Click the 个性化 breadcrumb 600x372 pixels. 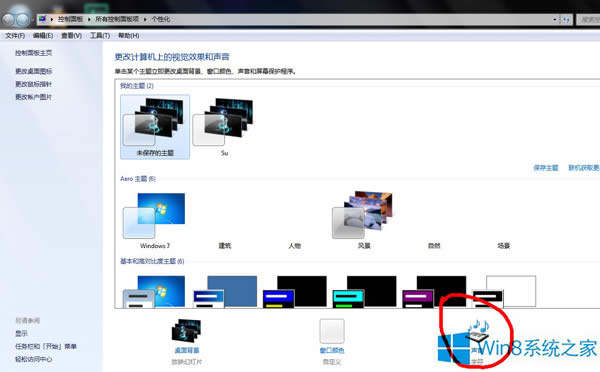click(x=161, y=19)
